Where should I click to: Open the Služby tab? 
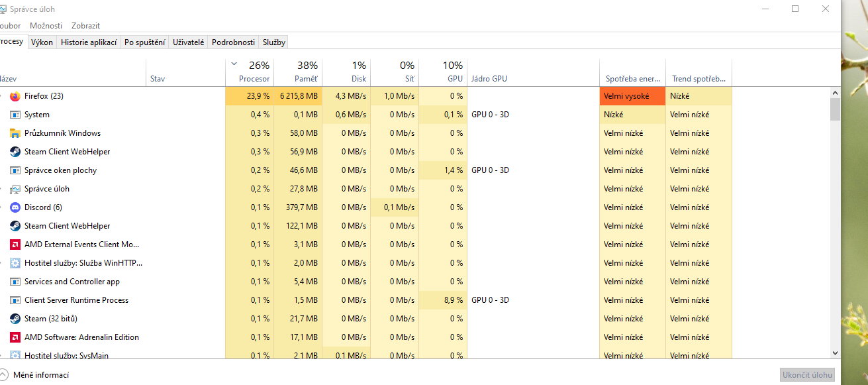coord(273,42)
